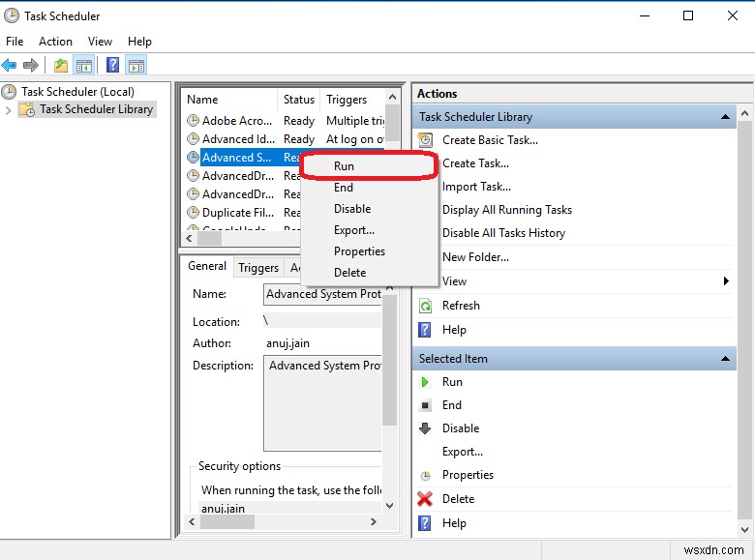
Task: Open the File menu
Action: pyautogui.click(x=15, y=42)
